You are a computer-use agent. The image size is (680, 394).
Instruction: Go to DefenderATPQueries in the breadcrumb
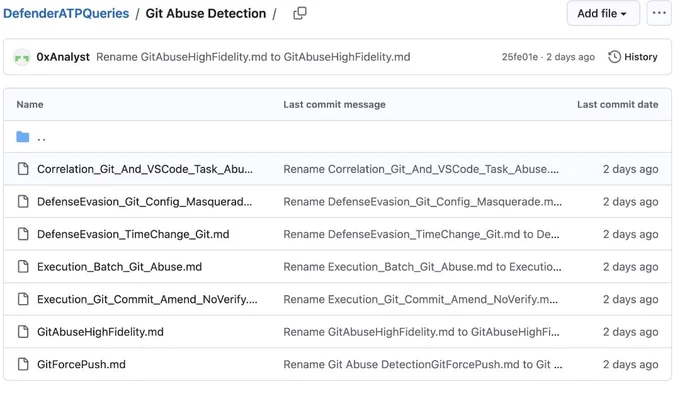point(66,13)
